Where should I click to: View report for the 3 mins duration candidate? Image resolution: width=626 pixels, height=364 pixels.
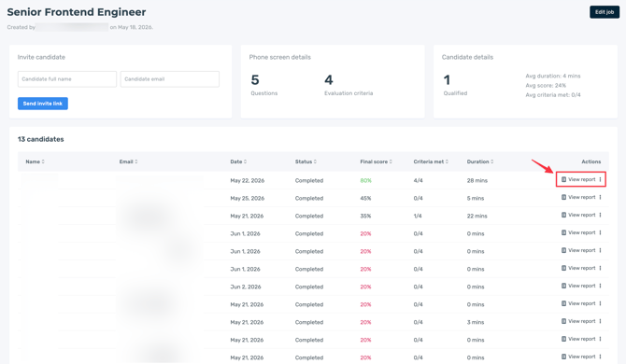pyautogui.click(x=578, y=321)
